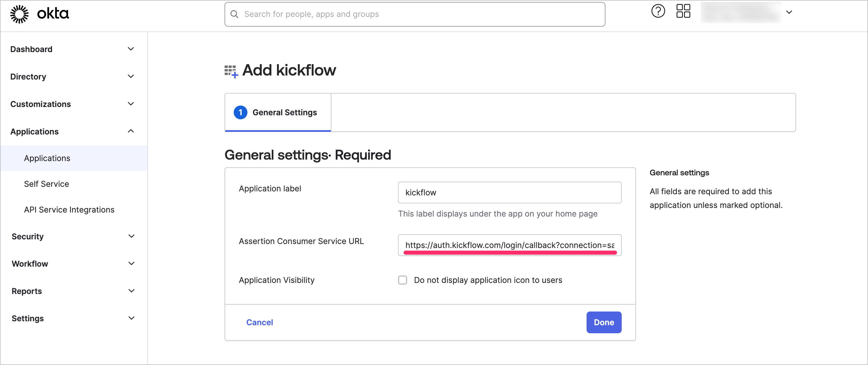The height and width of the screenshot is (365, 868).
Task: Click the add-app grid icon beside Add kickflow
Action: [231, 71]
